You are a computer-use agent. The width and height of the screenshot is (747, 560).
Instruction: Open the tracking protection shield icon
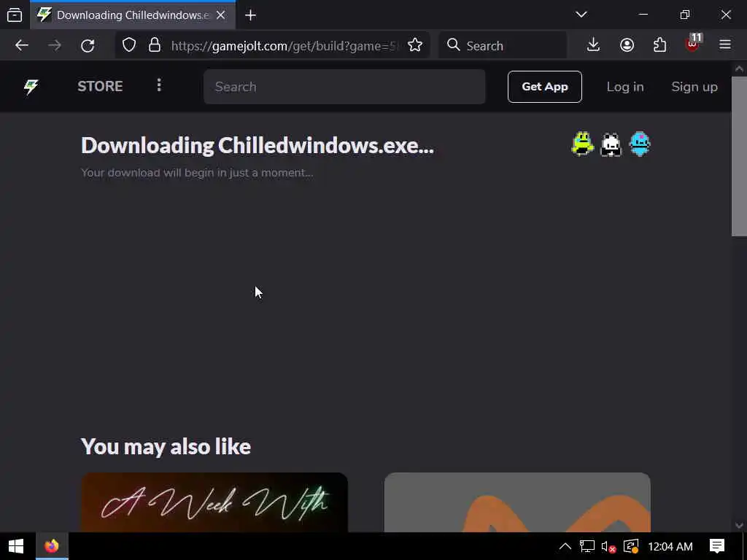pos(129,45)
